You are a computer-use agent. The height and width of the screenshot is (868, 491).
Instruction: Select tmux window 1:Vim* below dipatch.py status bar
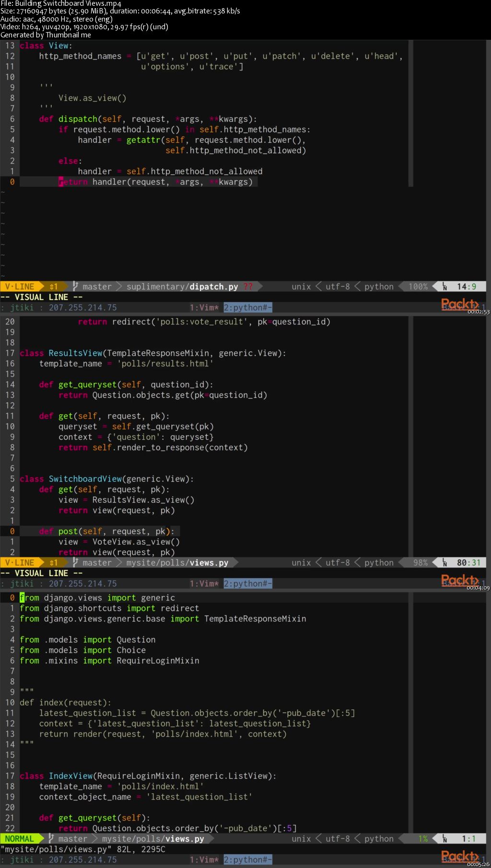coord(204,308)
